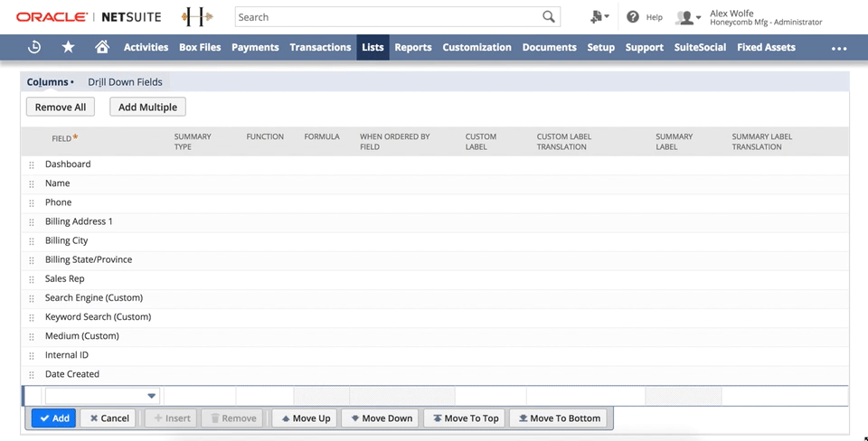Viewport: 868px width, 441px height.
Task: Click Move To Top button
Action: click(x=464, y=418)
